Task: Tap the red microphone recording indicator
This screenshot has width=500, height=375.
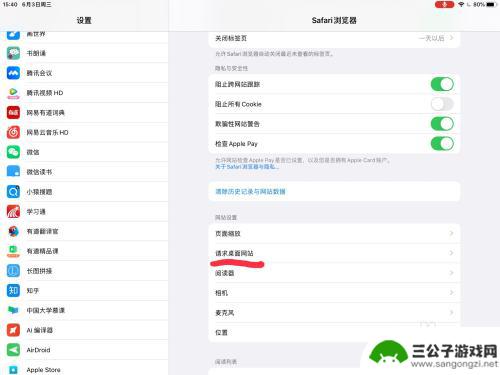Action: pyautogui.click(x=444, y=4)
